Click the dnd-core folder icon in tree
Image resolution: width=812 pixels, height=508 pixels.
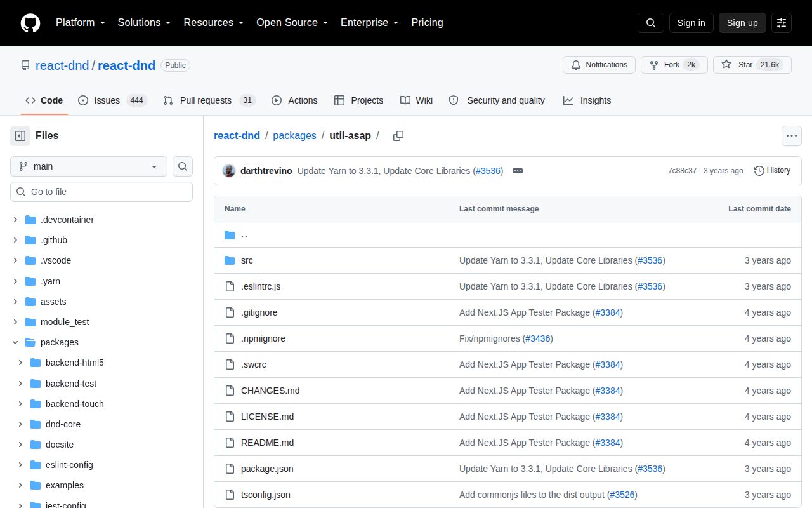[x=36, y=424]
